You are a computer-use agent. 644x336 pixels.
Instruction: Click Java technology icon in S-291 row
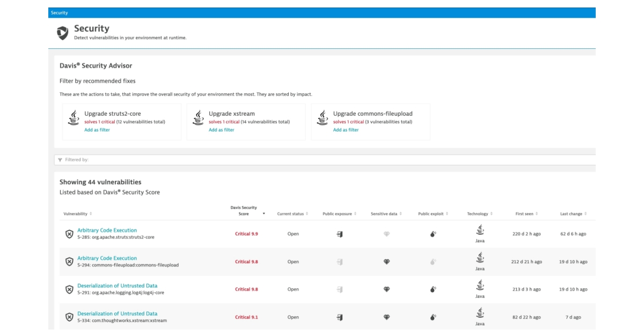pyautogui.click(x=480, y=285)
